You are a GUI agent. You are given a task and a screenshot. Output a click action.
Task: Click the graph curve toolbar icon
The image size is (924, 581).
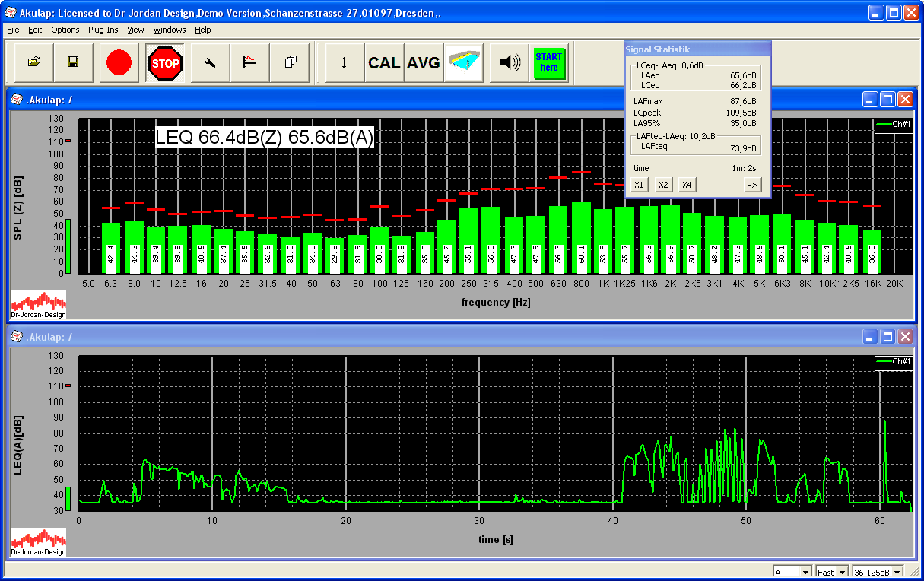[x=249, y=62]
